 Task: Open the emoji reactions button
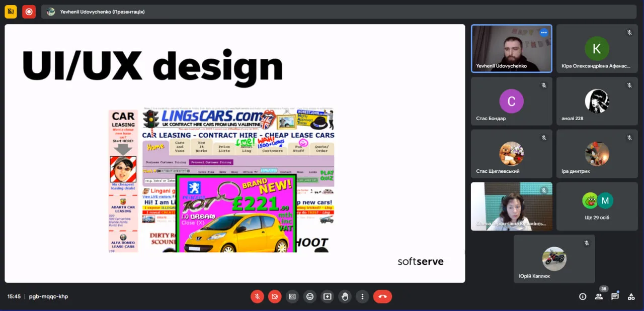pos(310,296)
